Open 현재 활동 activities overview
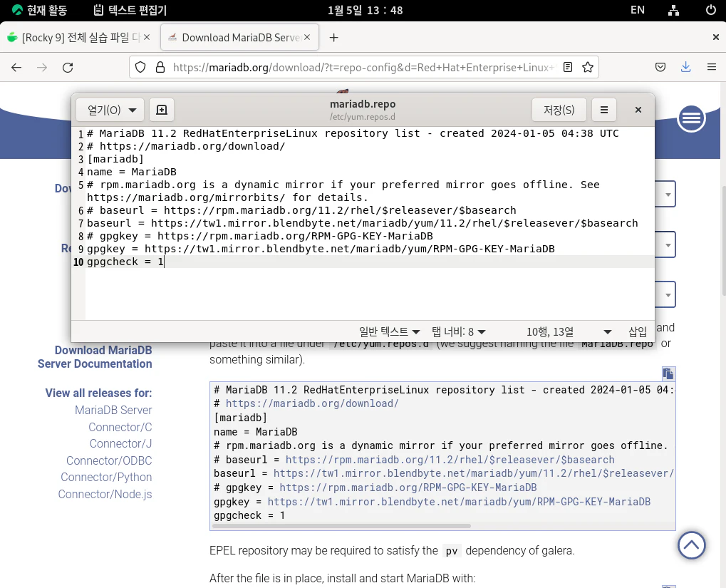The height and width of the screenshot is (588, 726). pos(39,10)
